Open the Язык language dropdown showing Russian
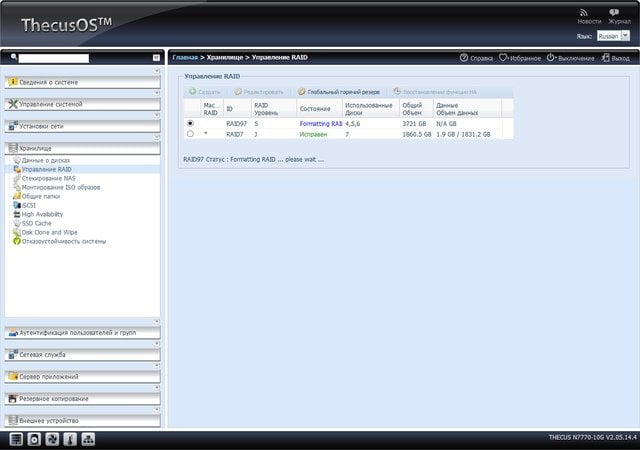 (x=613, y=36)
